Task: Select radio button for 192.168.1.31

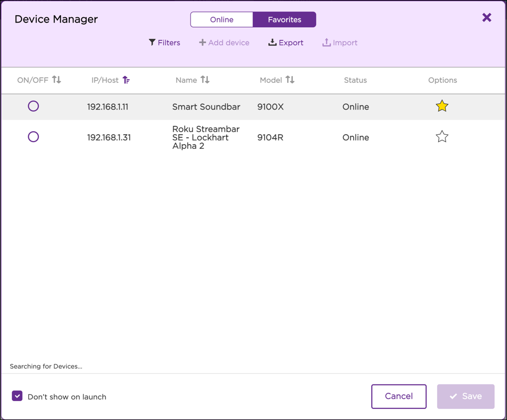Action: point(34,137)
